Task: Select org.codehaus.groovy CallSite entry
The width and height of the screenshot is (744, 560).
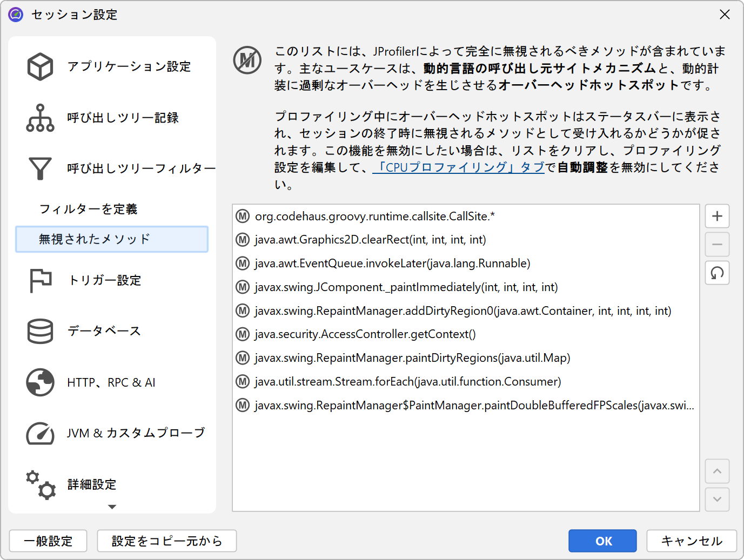Action: pos(374,217)
